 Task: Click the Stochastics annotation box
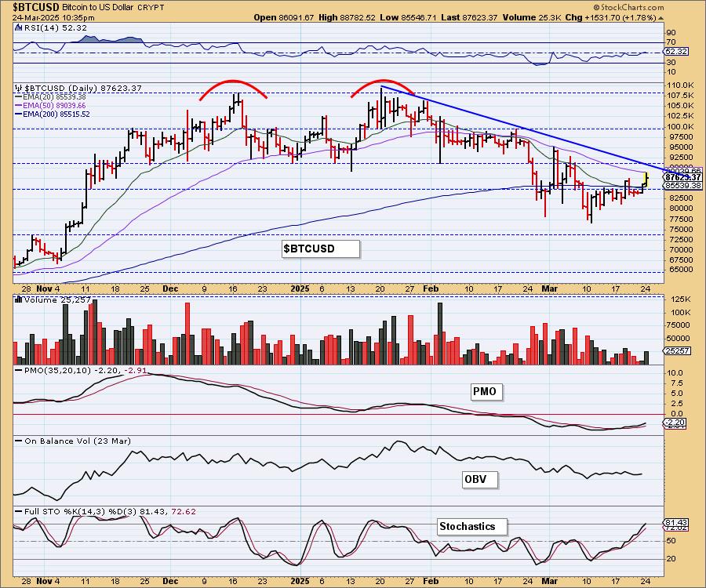point(472,526)
